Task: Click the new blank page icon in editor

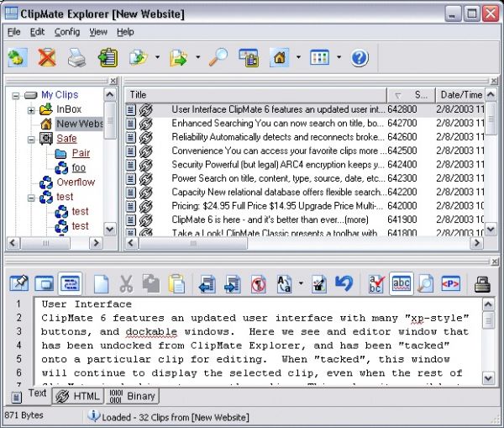Action: (101, 283)
